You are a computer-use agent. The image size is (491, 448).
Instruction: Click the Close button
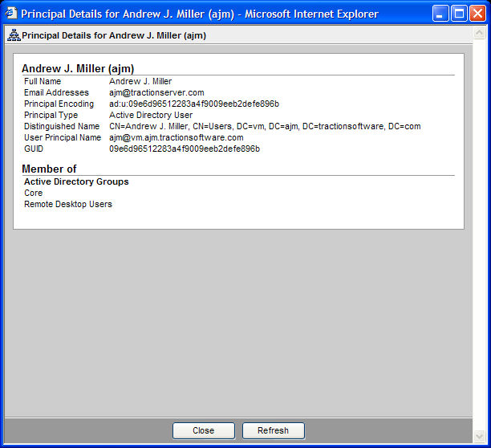[204, 430]
